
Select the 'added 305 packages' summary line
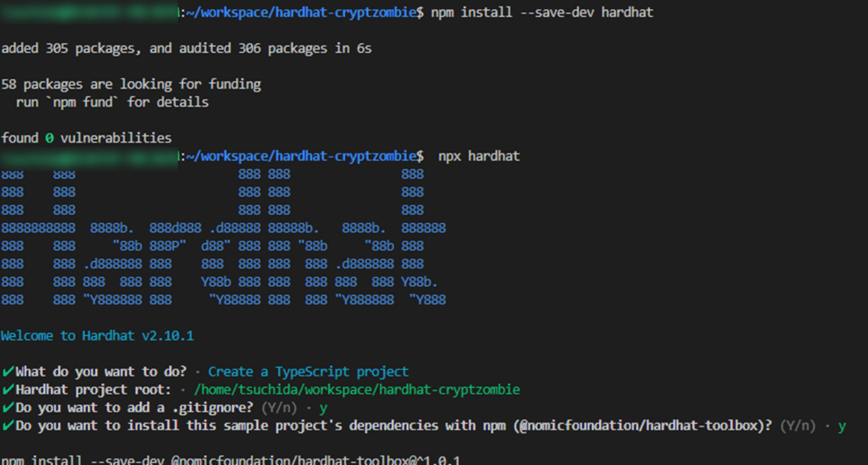[x=187, y=48]
